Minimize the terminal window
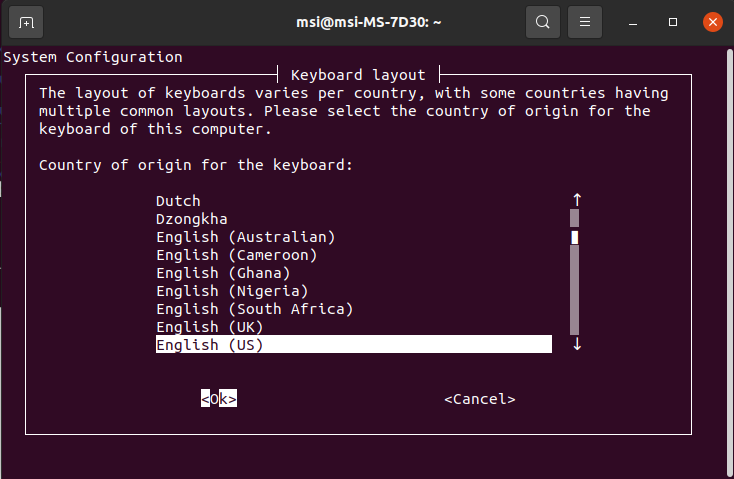Image resolution: width=734 pixels, height=479 pixels. [633, 22]
